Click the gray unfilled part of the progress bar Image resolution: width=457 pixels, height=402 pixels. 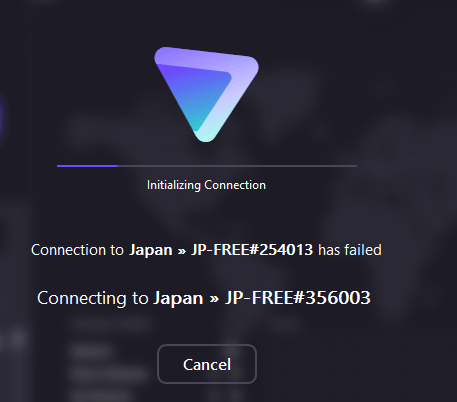pyautogui.click(x=237, y=165)
